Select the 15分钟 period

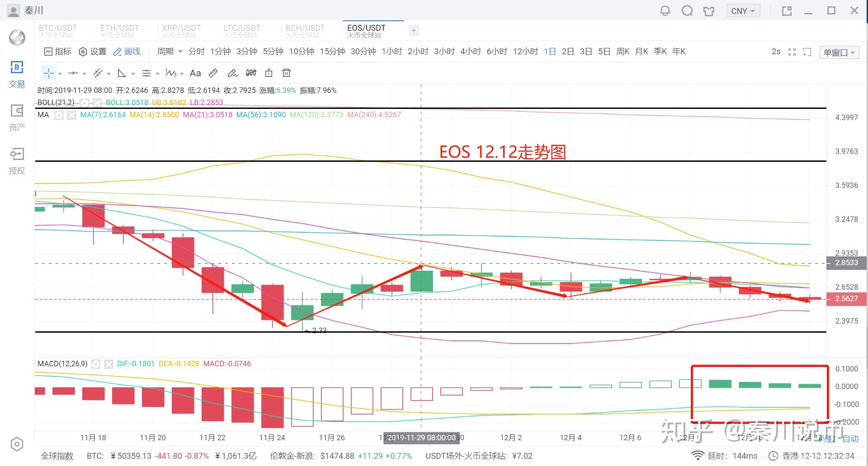click(333, 52)
